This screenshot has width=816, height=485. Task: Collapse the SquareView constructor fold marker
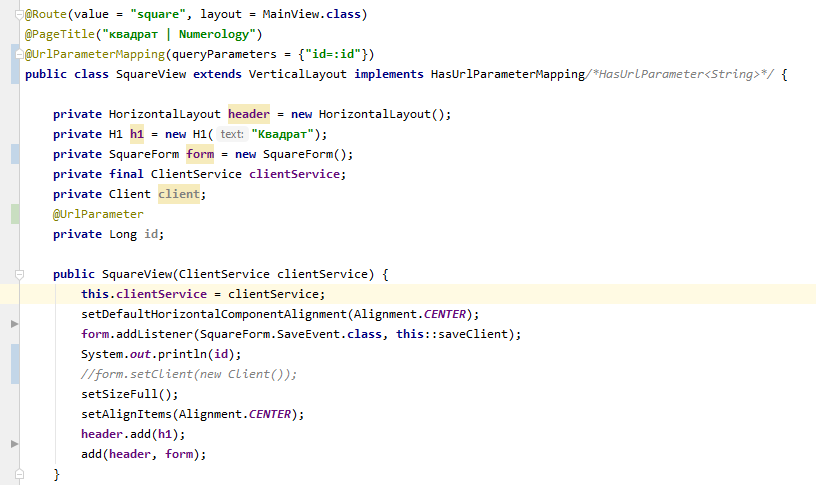click(20, 274)
